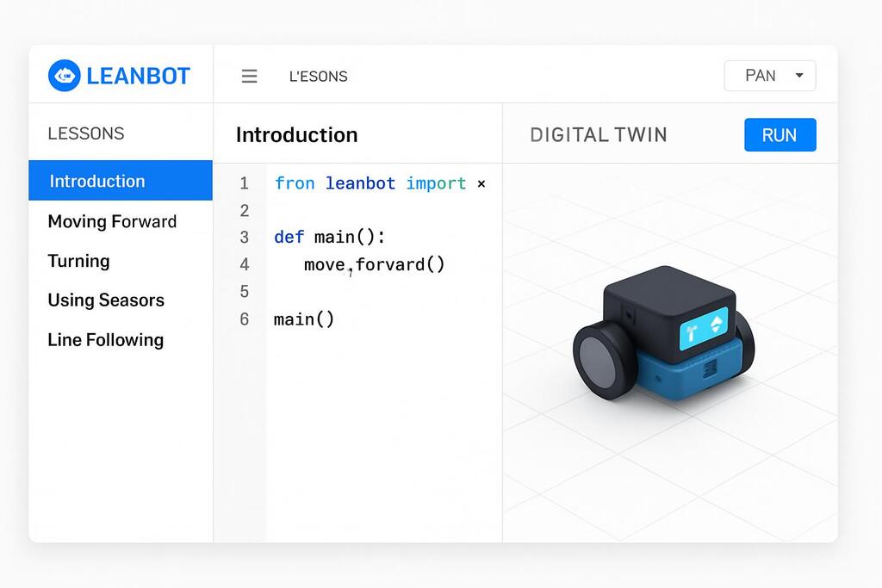
Task: Click the LEANBOT brand name
Action: tap(139, 76)
